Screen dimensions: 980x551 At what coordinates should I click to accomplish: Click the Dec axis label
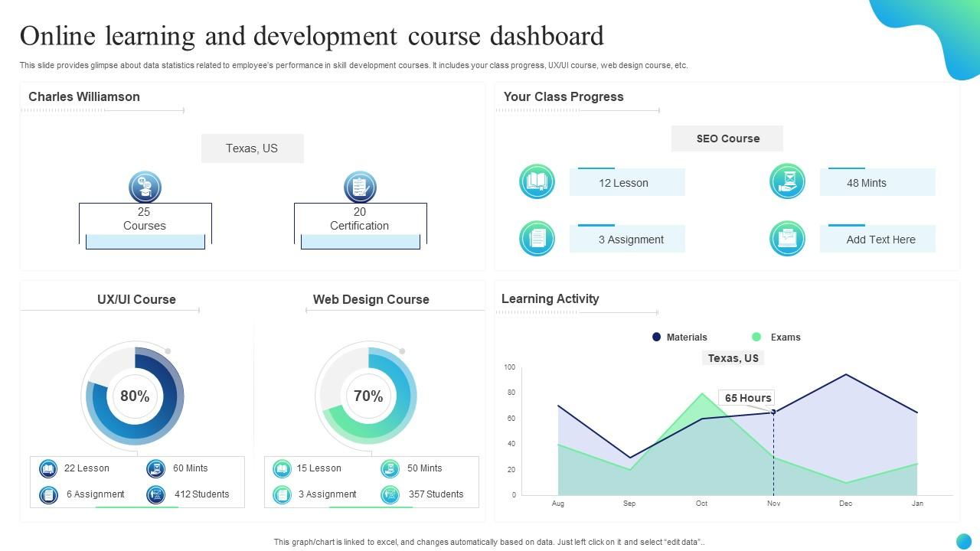845,504
